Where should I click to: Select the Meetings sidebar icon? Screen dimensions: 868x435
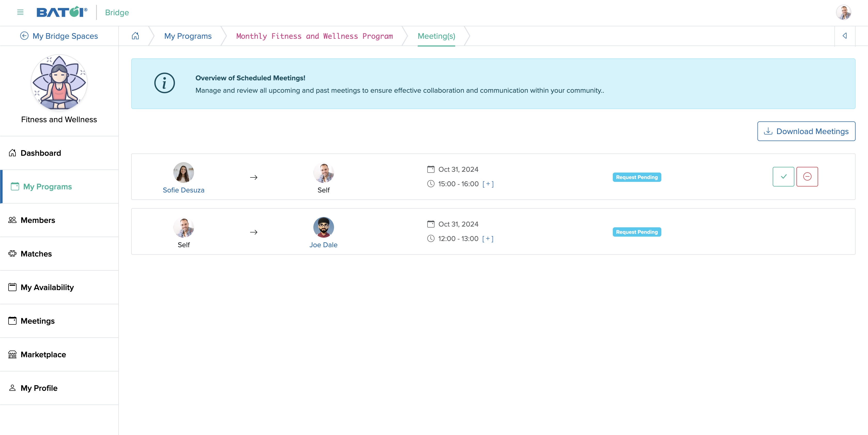[x=12, y=321]
